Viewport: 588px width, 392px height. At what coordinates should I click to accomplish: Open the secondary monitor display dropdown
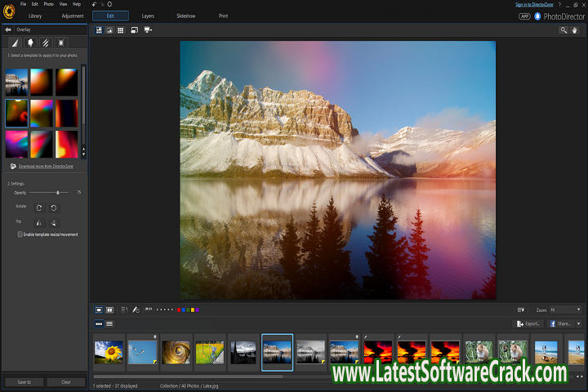point(148,30)
